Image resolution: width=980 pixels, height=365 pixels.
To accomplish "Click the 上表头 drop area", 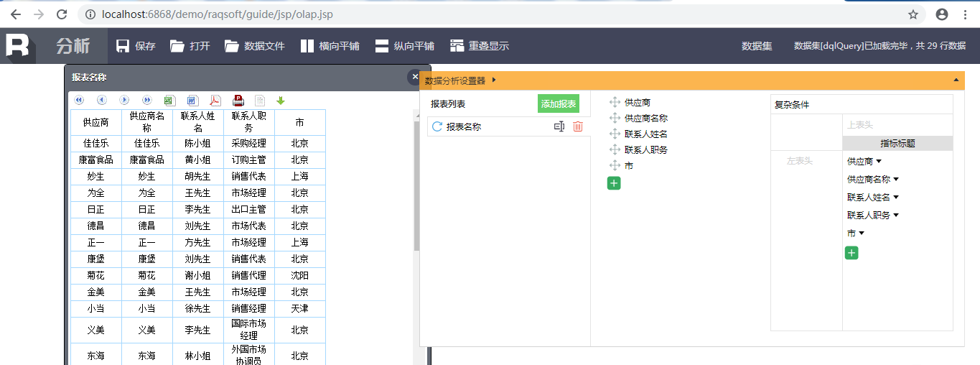I will [x=897, y=125].
